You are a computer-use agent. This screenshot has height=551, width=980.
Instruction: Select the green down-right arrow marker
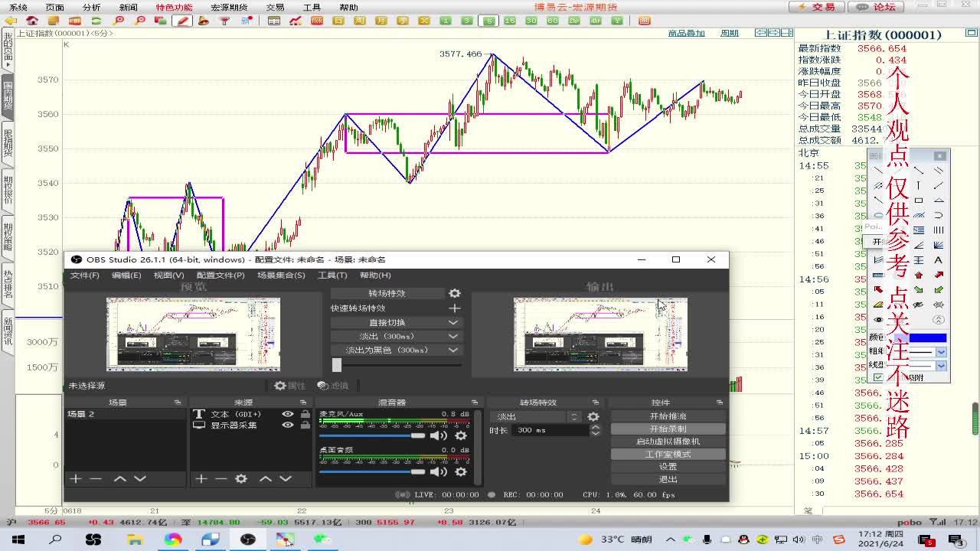coord(919,289)
